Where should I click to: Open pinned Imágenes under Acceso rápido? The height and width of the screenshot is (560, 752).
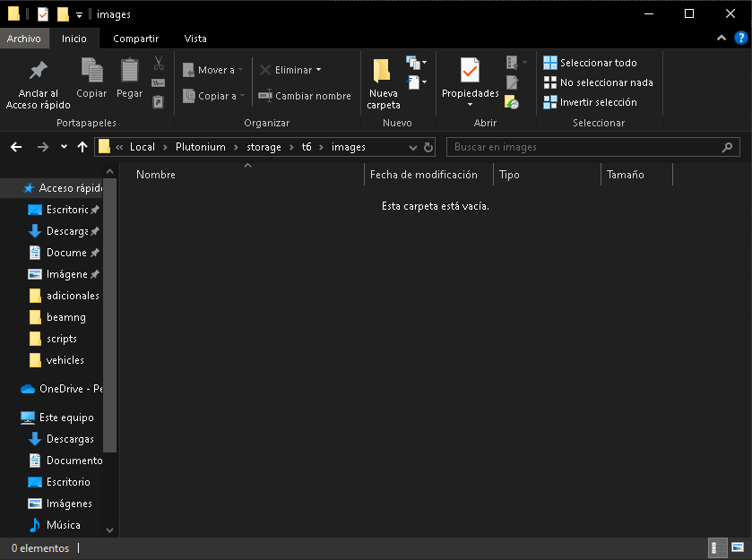tap(64, 274)
